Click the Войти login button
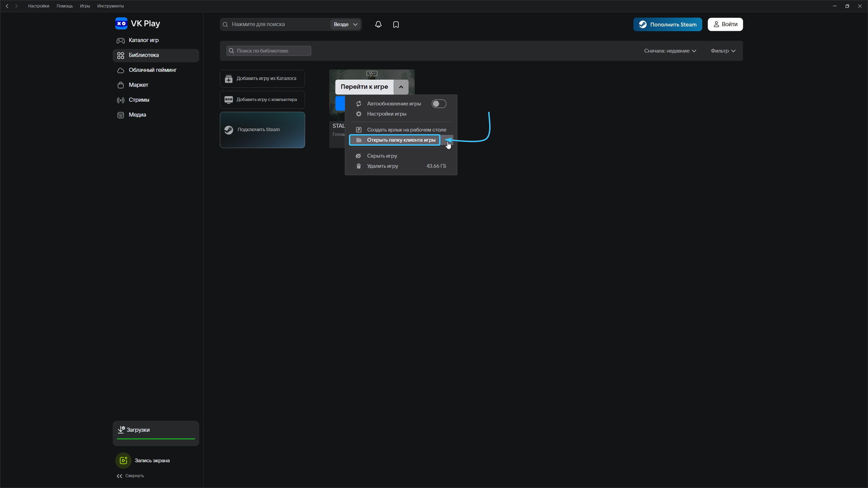Image resolution: width=868 pixels, height=488 pixels. coord(725,24)
